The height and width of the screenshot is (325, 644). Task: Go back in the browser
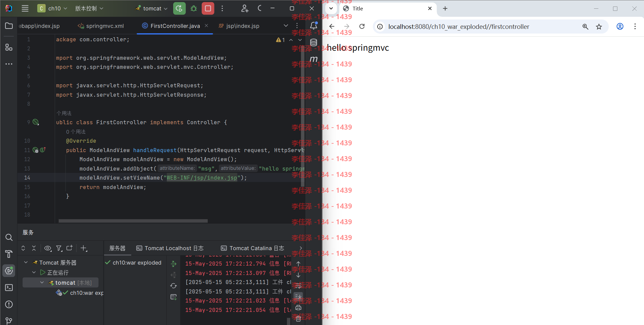click(x=332, y=27)
